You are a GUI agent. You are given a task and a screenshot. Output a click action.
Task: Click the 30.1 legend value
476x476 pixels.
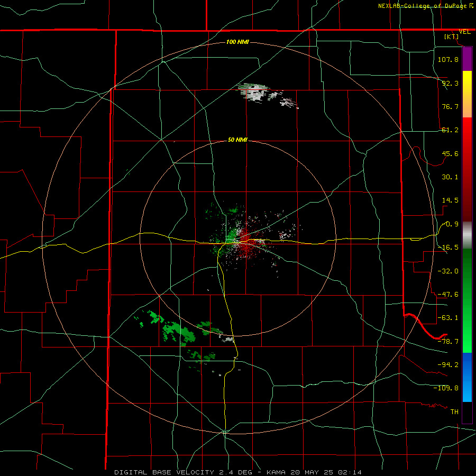coord(450,177)
